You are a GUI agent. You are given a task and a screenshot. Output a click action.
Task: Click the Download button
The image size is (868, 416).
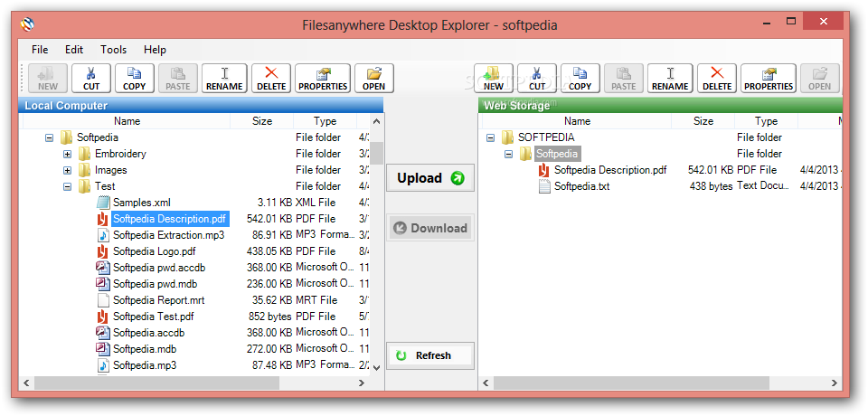[430, 228]
